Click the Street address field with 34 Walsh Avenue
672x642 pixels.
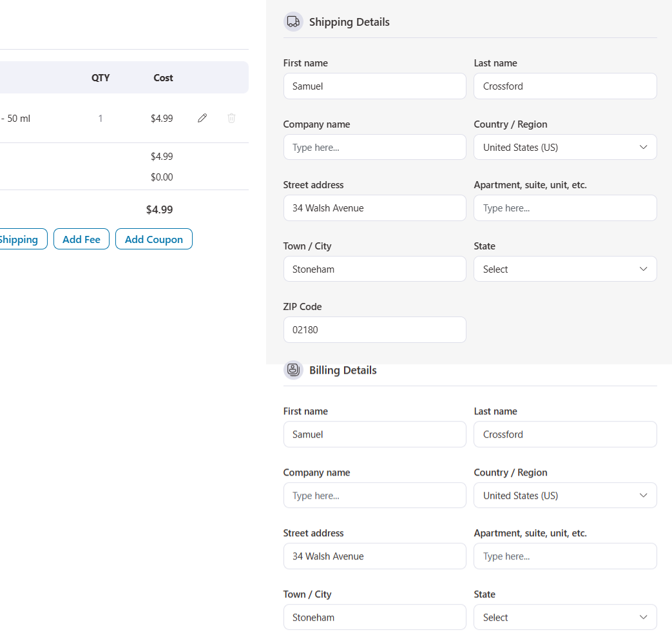click(374, 208)
